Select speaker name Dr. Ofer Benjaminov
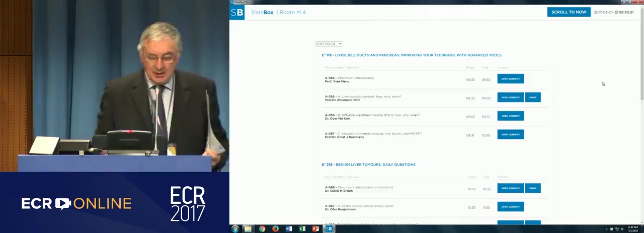This screenshot has width=644, height=233. coord(340,209)
